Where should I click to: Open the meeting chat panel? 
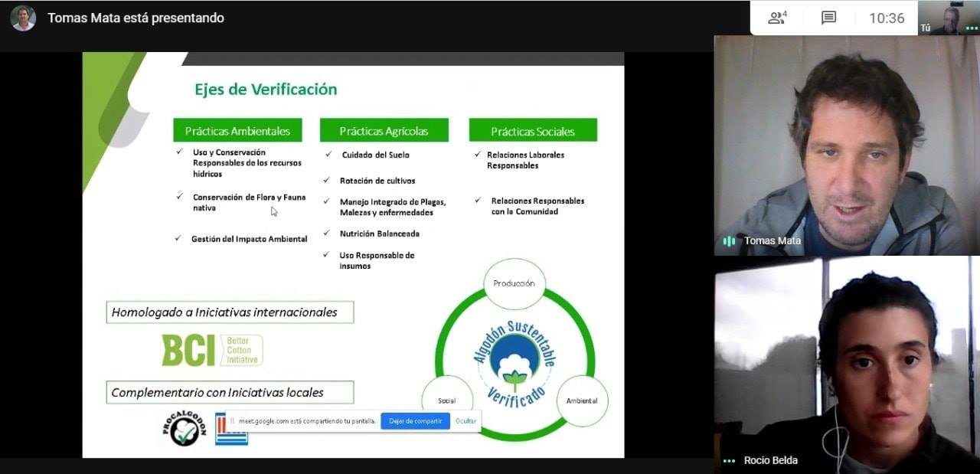828,18
